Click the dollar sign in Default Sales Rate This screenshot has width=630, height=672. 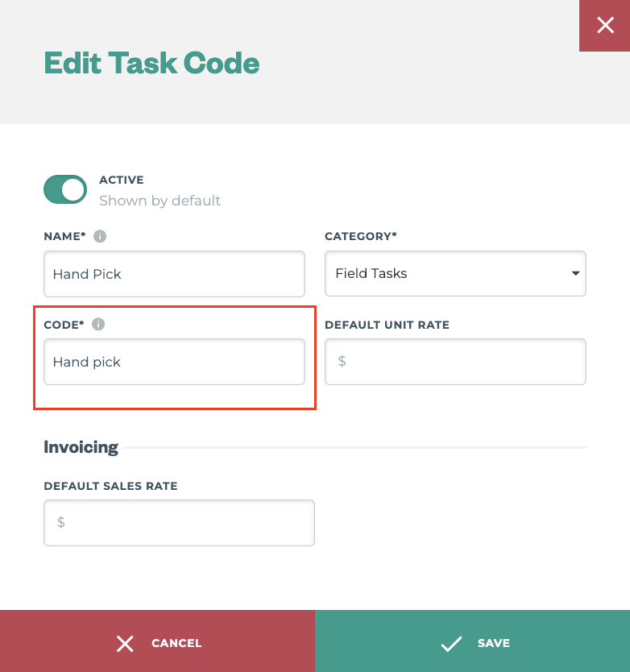(60, 522)
